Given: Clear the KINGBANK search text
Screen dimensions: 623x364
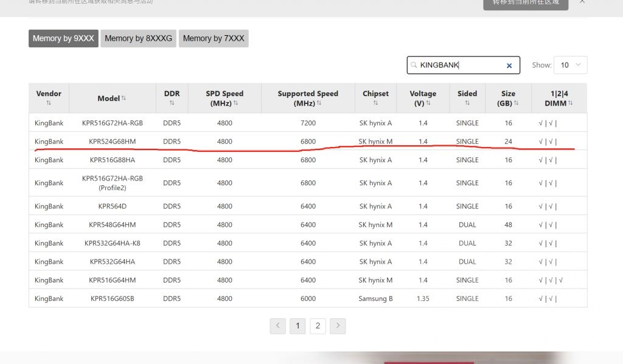Looking at the screenshot, I should coord(509,66).
